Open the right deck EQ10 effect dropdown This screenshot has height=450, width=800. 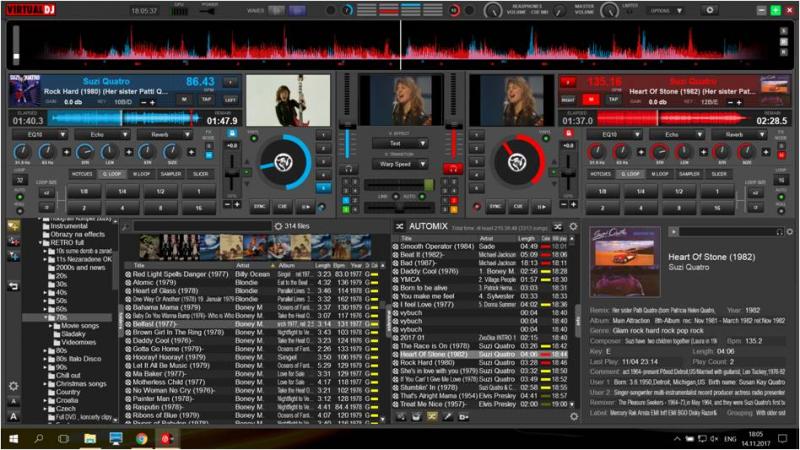click(x=615, y=135)
